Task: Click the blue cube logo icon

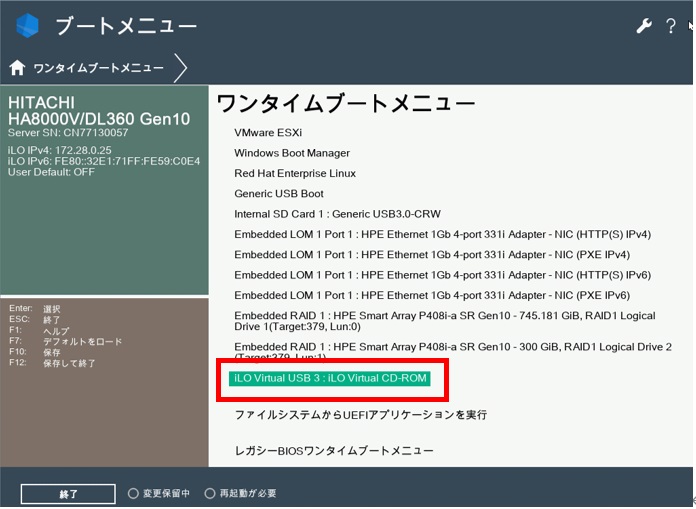Action: point(27,26)
